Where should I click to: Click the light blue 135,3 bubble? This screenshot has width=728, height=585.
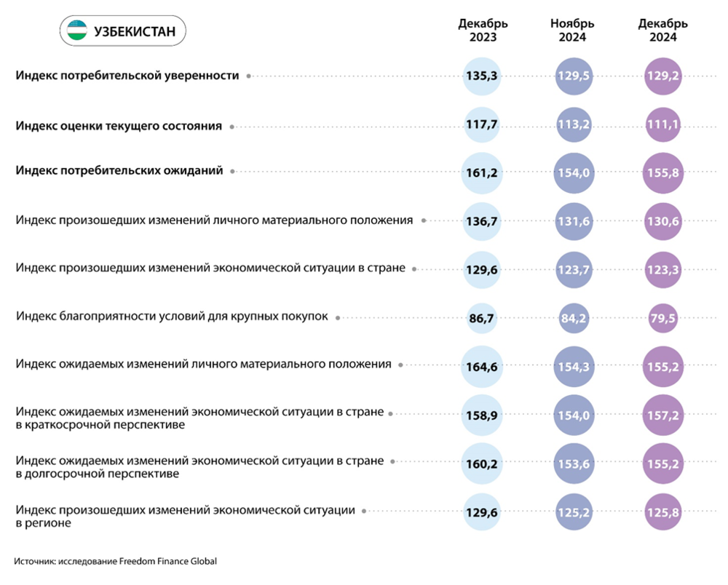point(482,76)
